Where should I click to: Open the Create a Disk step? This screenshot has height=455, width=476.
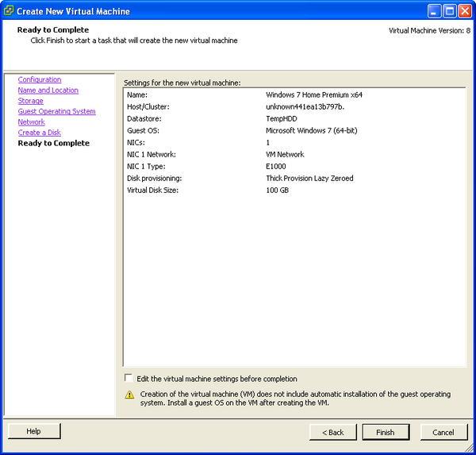pyautogui.click(x=40, y=133)
